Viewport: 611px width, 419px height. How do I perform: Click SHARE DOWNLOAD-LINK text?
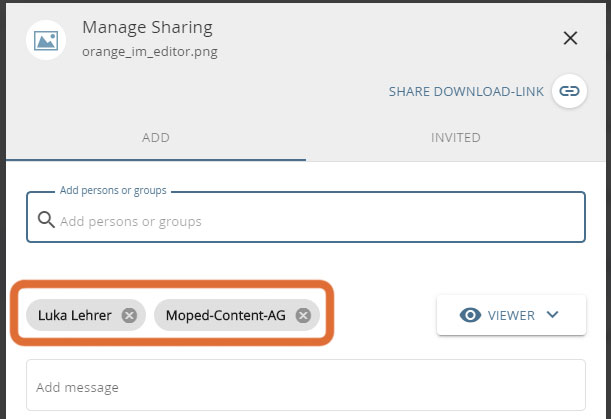tap(467, 91)
